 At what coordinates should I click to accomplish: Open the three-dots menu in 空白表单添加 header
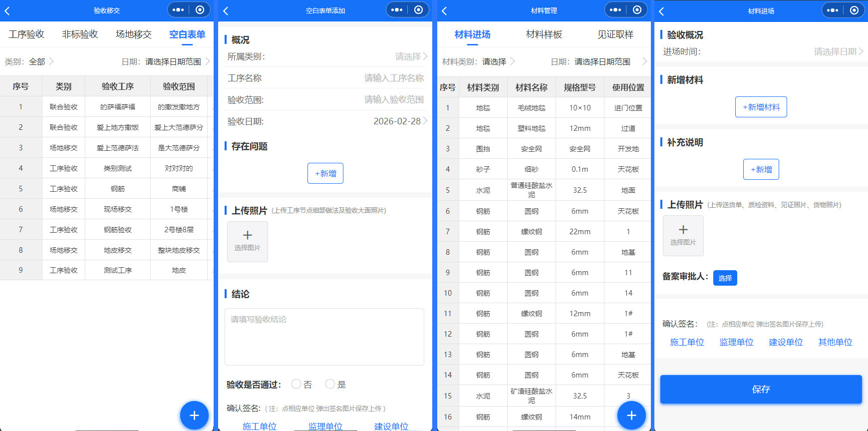click(x=397, y=10)
